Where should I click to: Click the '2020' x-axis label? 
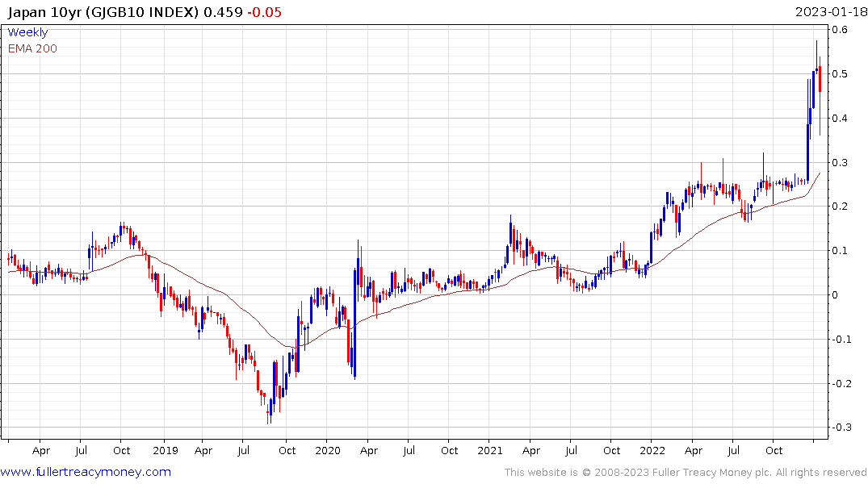328,450
